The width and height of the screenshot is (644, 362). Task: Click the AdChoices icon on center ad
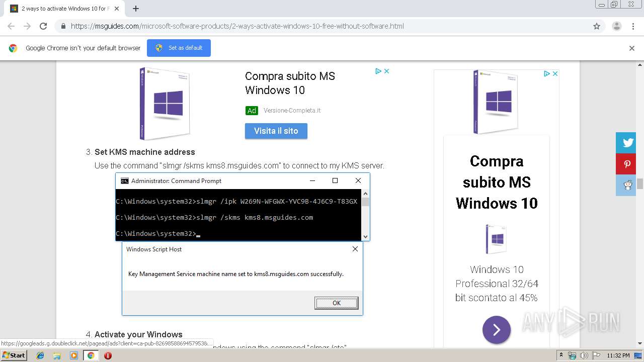coord(378,71)
